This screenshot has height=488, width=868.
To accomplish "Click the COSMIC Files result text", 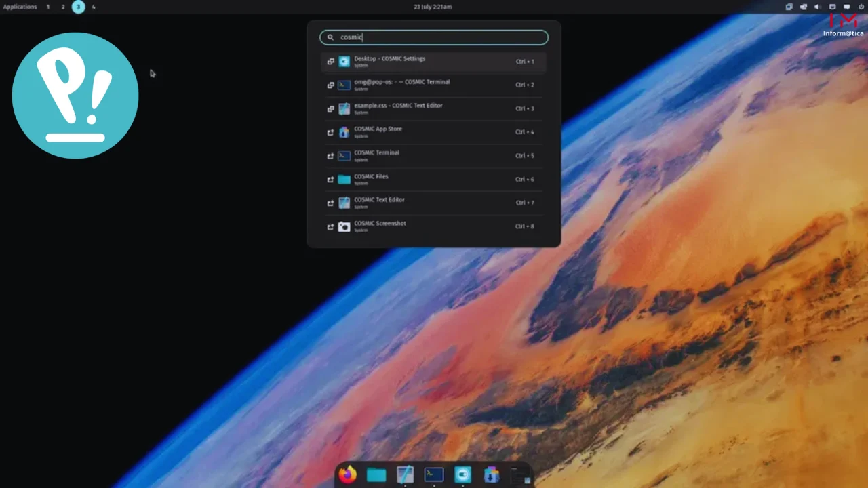I will pyautogui.click(x=371, y=176).
